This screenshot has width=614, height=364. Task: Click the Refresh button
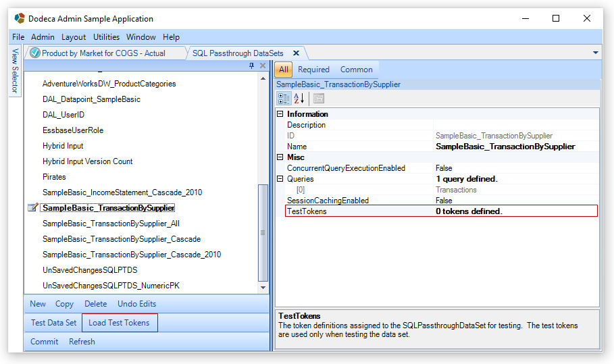82,341
